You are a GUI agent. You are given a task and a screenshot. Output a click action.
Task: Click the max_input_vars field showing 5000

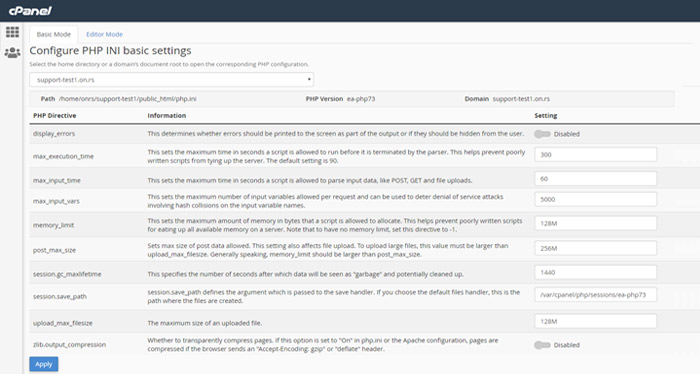(596, 199)
